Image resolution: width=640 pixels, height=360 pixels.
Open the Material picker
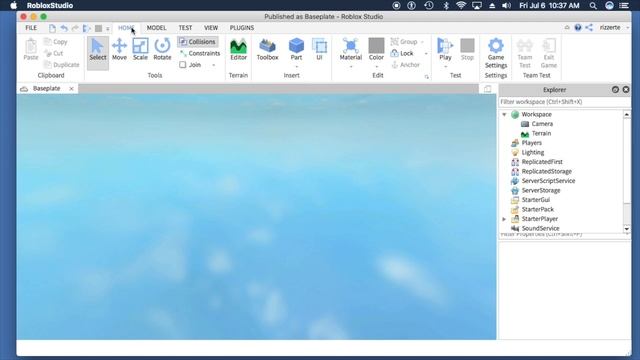(x=351, y=49)
